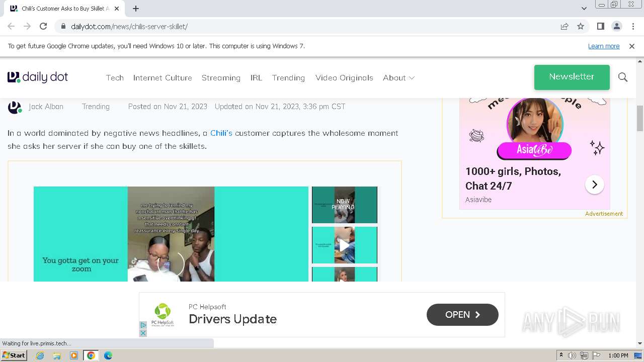This screenshot has width=644, height=362.
Task: Open the site search magnifier icon
Action: pyautogui.click(x=623, y=77)
